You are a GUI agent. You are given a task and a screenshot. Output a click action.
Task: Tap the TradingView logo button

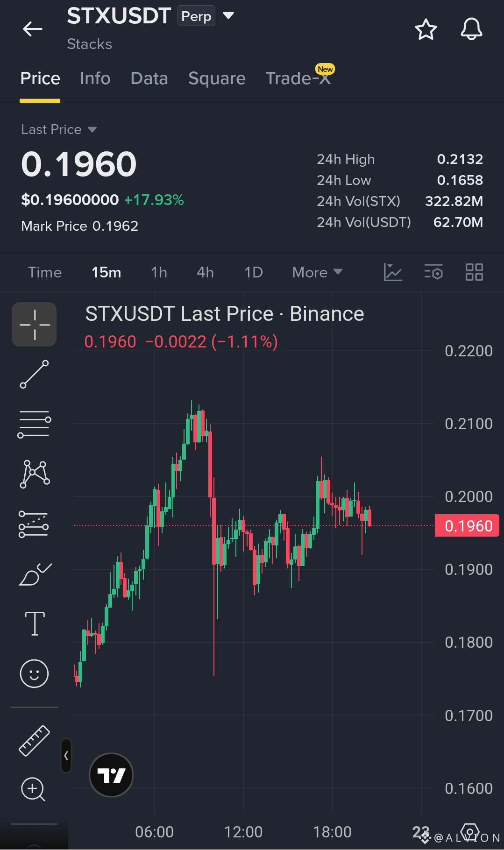click(111, 775)
